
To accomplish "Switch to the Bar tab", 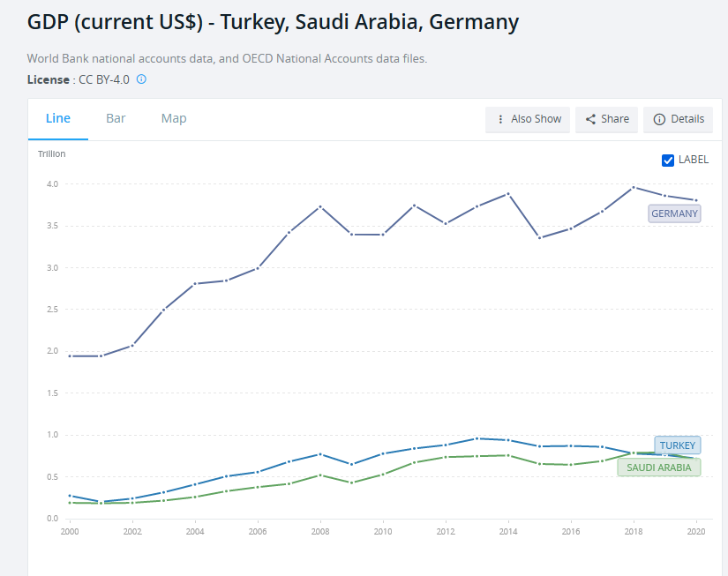I will coord(116,118).
